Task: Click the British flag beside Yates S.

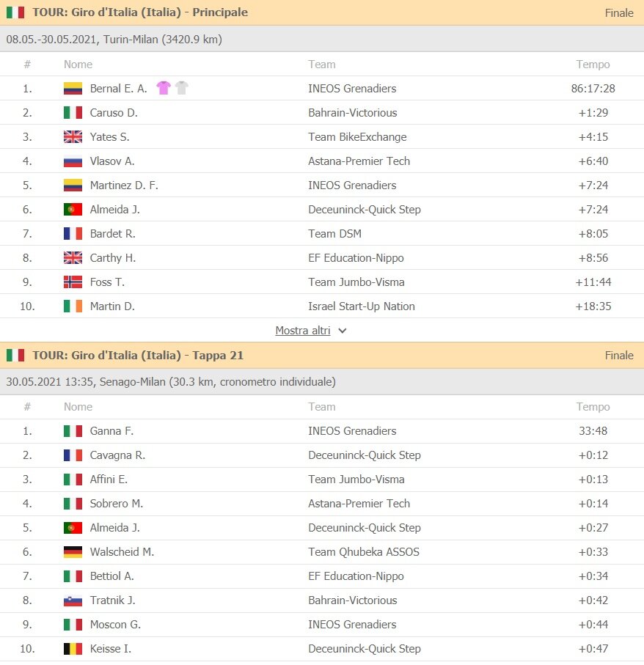Action: [x=73, y=137]
